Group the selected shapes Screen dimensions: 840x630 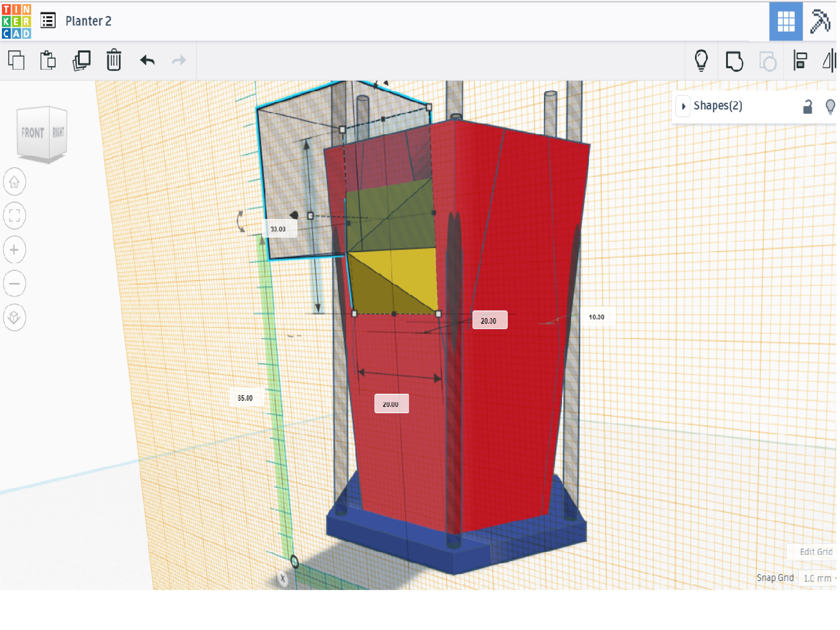point(734,61)
